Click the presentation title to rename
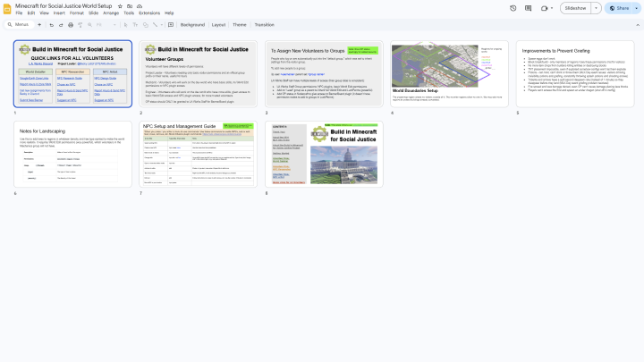The height and width of the screenshot is (362, 644). pyautogui.click(x=64, y=6)
